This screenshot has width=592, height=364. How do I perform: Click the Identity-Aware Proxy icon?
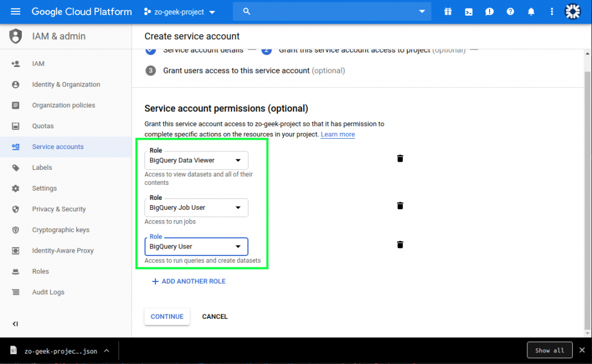click(x=16, y=250)
